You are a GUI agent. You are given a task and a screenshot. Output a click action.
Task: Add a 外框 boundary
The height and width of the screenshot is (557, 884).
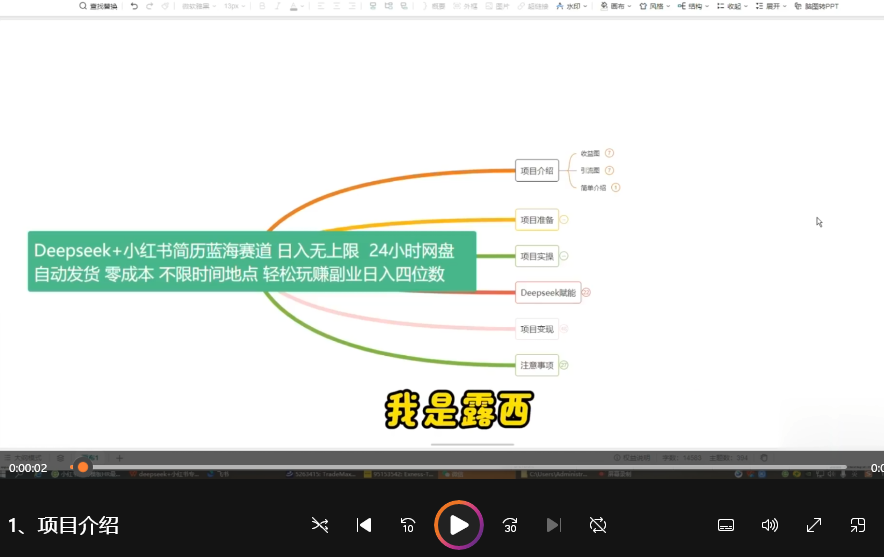click(x=465, y=6)
